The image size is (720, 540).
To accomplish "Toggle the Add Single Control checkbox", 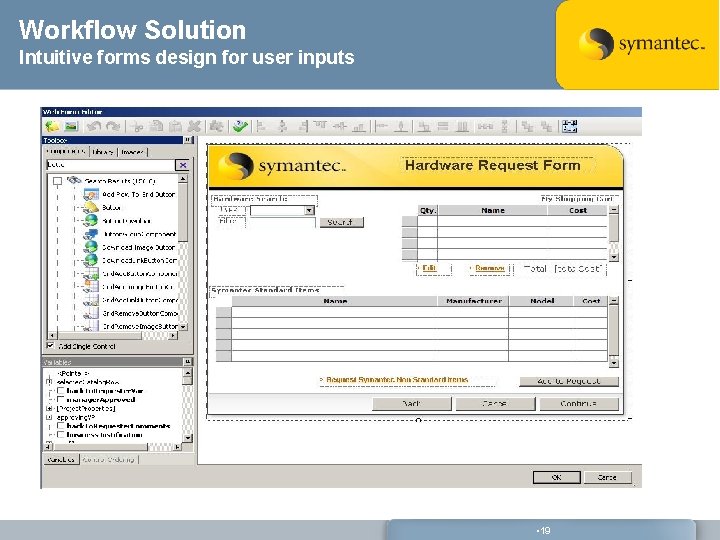I will (51, 346).
